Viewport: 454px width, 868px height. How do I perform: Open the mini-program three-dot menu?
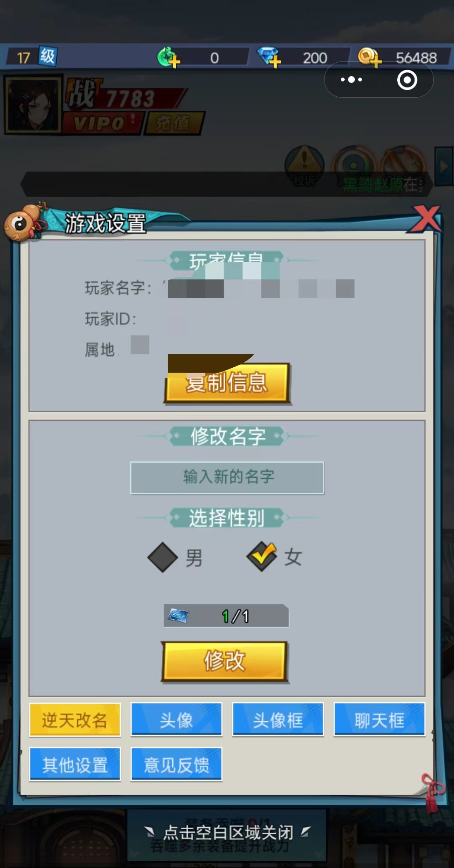351,80
